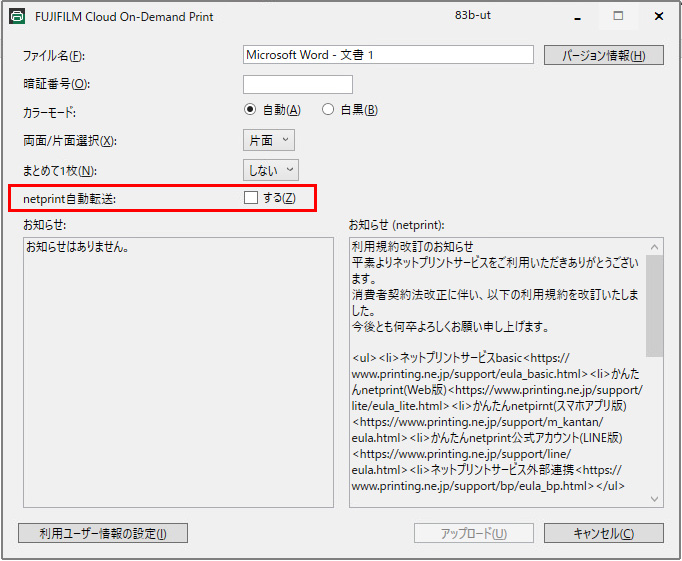Select 自動(A) color mode radio button
This screenshot has height=561, width=682.
[x=250, y=110]
